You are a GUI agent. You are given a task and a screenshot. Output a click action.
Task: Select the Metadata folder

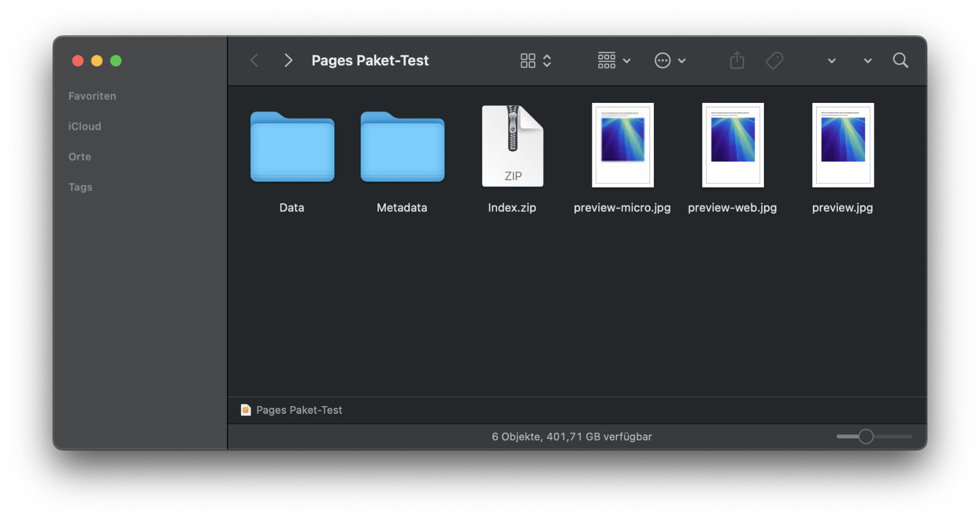pyautogui.click(x=402, y=147)
